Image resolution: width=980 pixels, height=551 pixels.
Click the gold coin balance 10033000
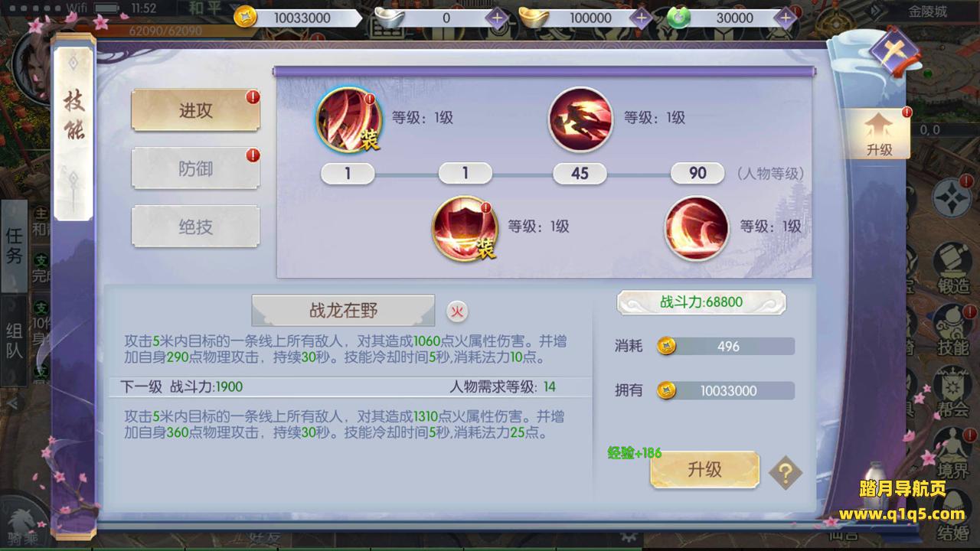[x=299, y=18]
